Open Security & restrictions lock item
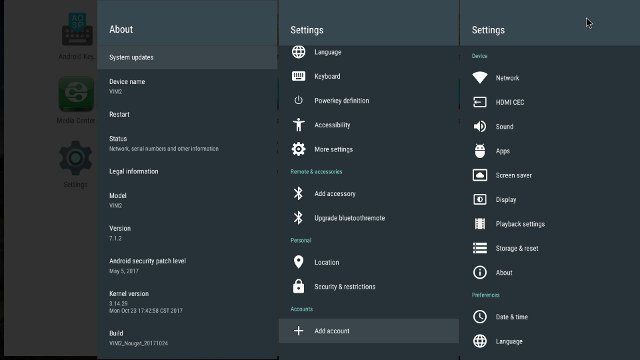Viewport: 640px width, 360px height. point(369,287)
